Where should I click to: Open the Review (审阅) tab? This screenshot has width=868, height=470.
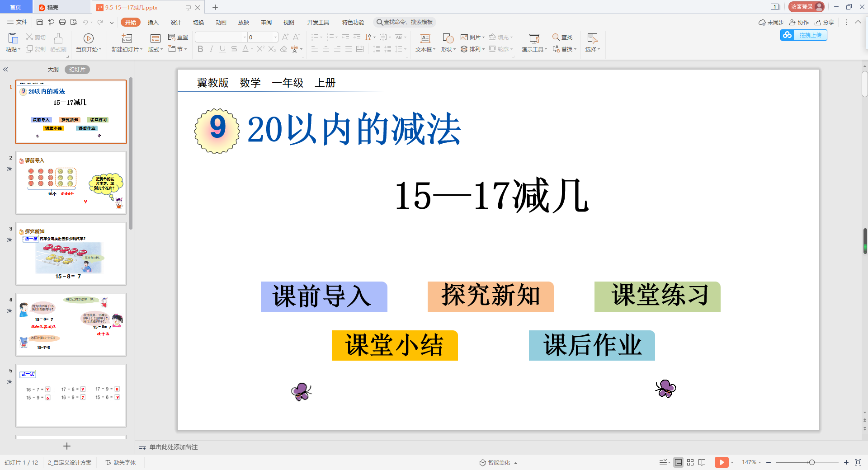(266, 22)
